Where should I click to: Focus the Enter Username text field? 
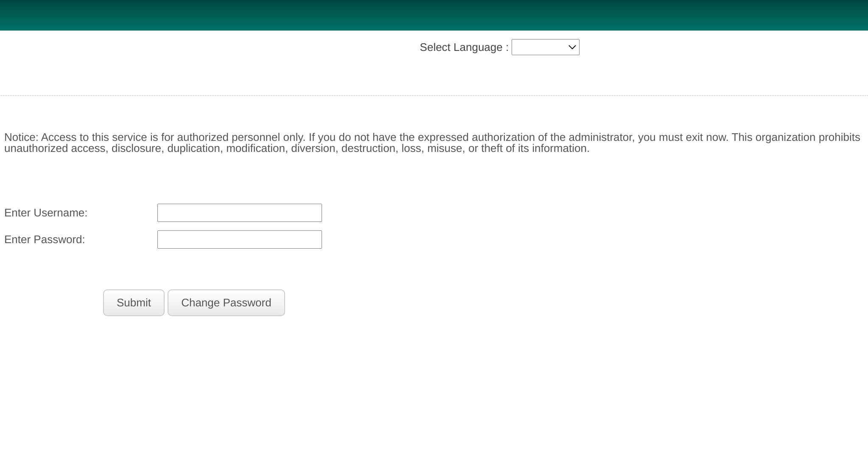(239, 213)
